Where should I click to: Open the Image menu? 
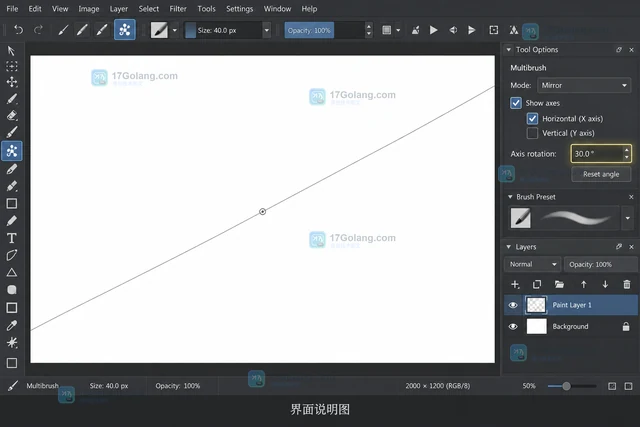89,9
